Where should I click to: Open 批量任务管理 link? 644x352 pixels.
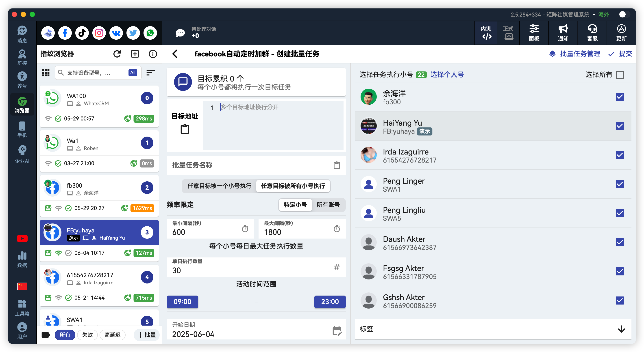pos(574,54)
